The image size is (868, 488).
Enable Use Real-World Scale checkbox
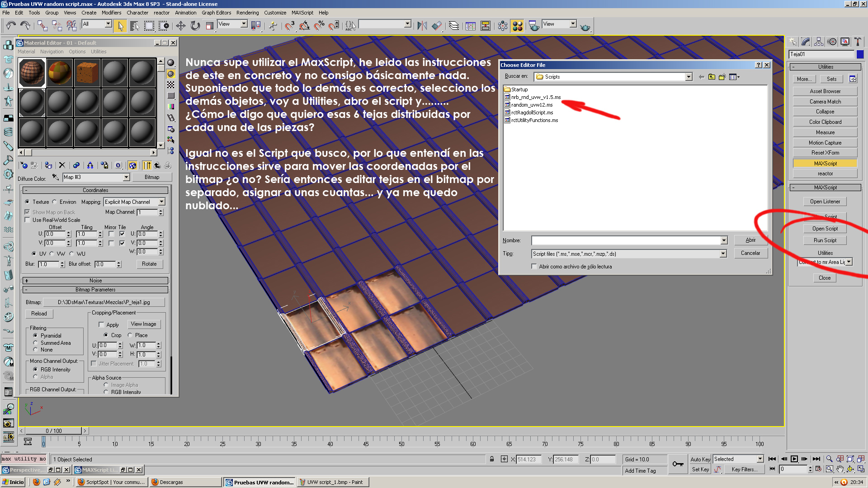28,220
